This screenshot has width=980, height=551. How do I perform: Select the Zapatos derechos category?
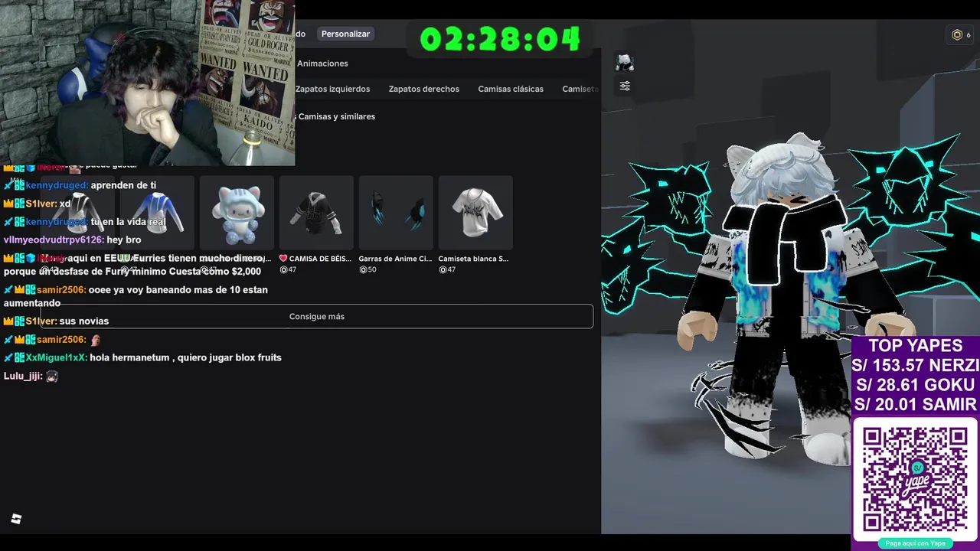pos(423,89)
